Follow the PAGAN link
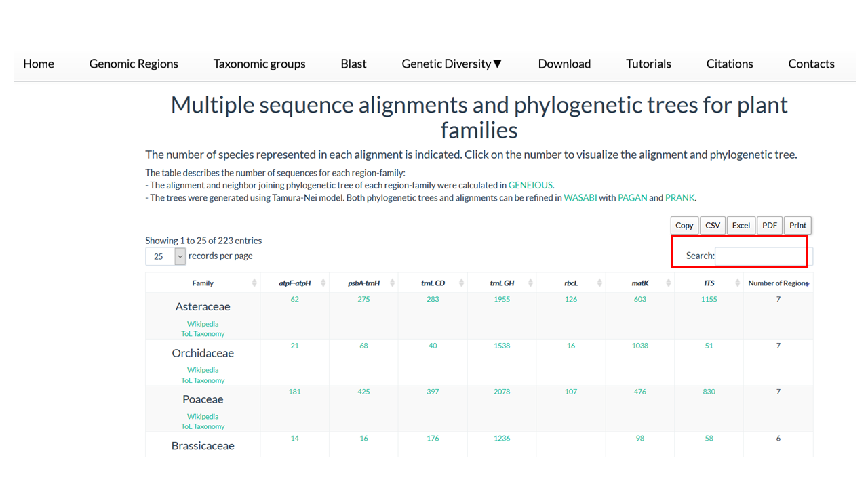The height and width of the screenshot is (488, 868). pyautogui.click(x=632, y=198)
